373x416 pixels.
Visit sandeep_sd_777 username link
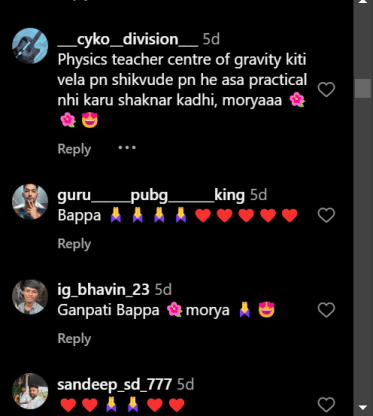point(115,385)
